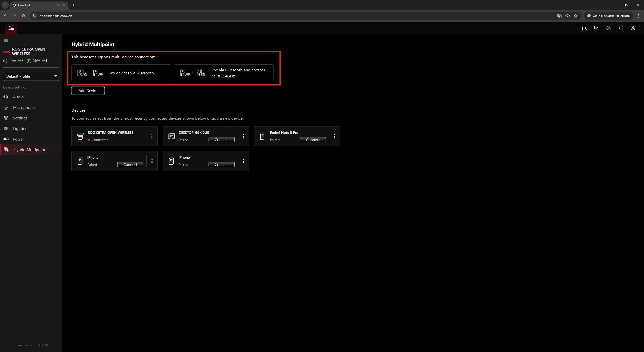Click the Lighting sun icon in the sidebar

6,128
